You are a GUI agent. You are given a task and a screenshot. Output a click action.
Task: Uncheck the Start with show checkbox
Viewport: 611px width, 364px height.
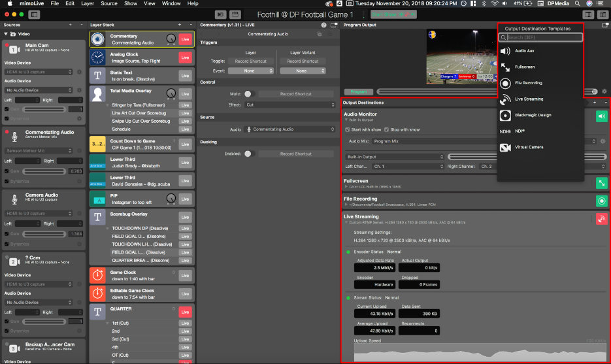(x=347, y=129)
